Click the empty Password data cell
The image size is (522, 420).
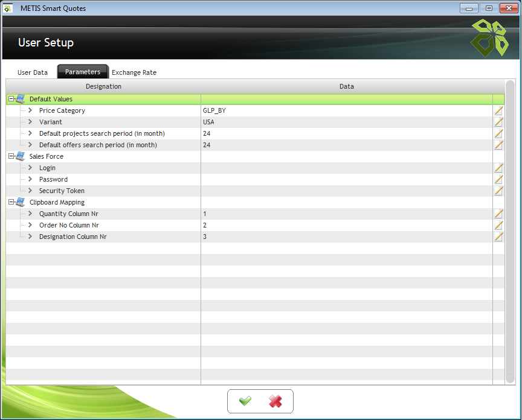click(x=347, y=179)
